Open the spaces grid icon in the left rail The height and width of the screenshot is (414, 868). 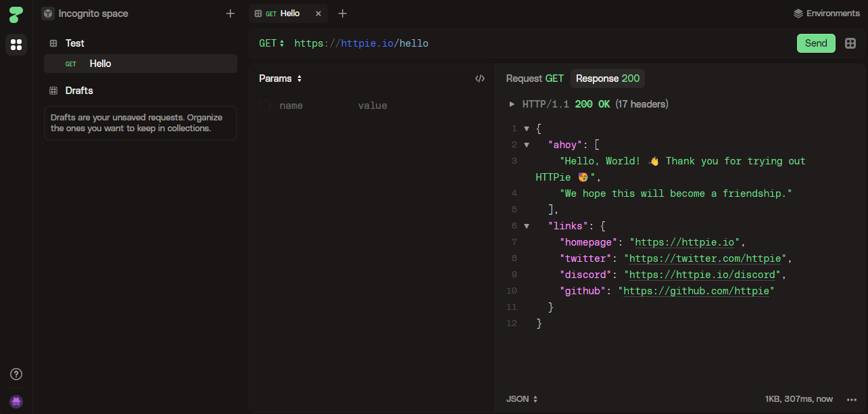point(16,45)
